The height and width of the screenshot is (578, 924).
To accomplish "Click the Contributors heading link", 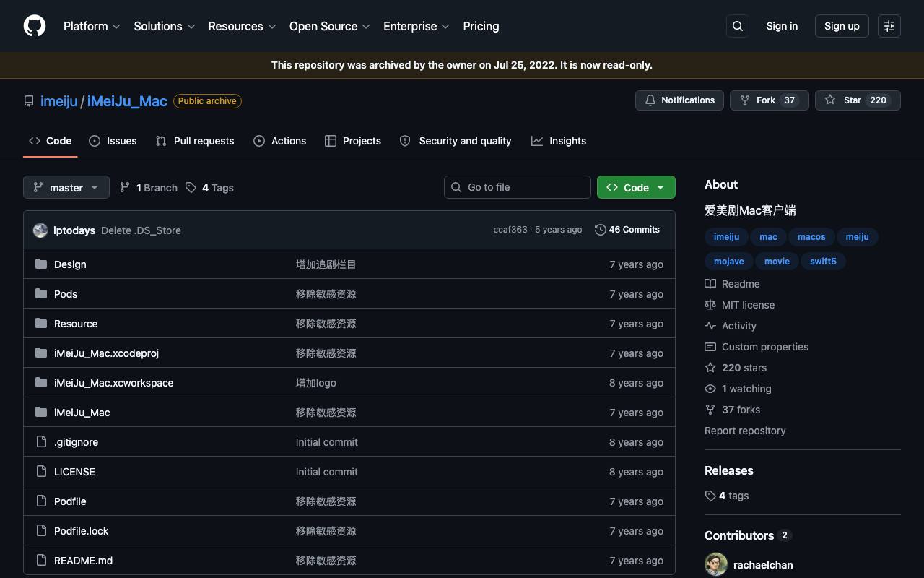I will (x=748, y=535).
